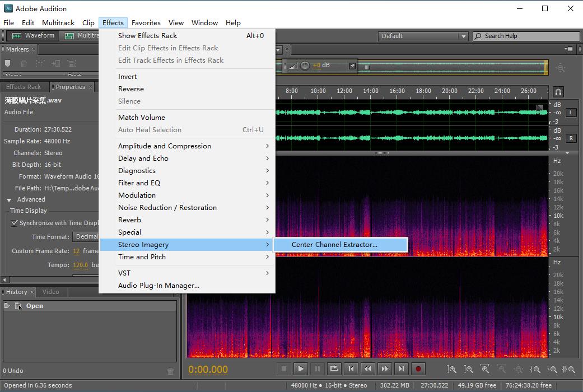583x392 pixels.
Task: Choose Match Volume from Effects menu
Action: pos(142,118)
